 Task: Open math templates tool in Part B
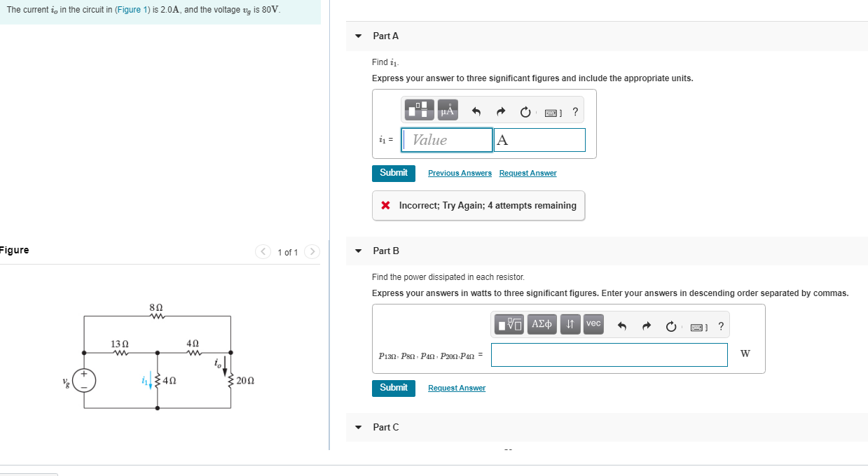511,324
